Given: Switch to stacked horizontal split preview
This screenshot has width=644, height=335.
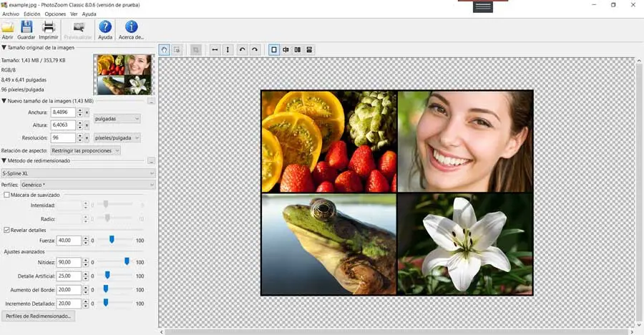Looking at the screenshot, I should [x=309, y=49].
